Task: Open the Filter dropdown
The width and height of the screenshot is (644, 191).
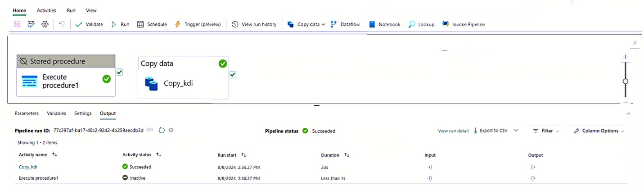Action: pos(545,131)
